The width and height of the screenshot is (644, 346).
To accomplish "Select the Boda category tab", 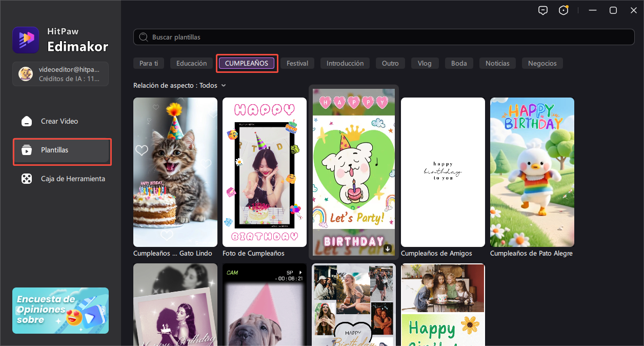I will pyautogui.click(x=459, y=63).
